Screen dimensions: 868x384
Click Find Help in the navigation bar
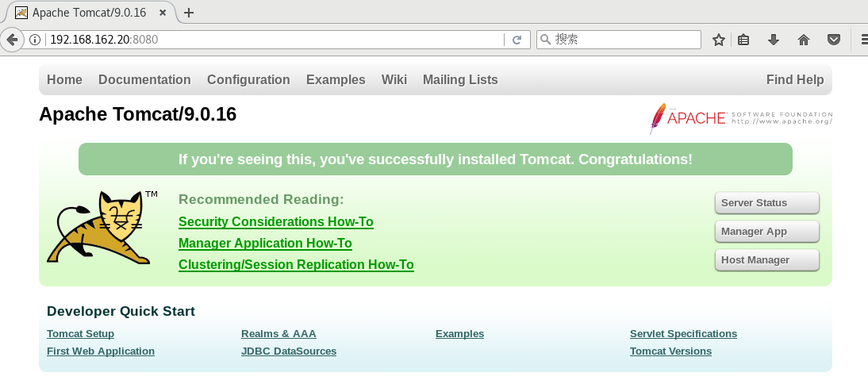click(795, 79)
